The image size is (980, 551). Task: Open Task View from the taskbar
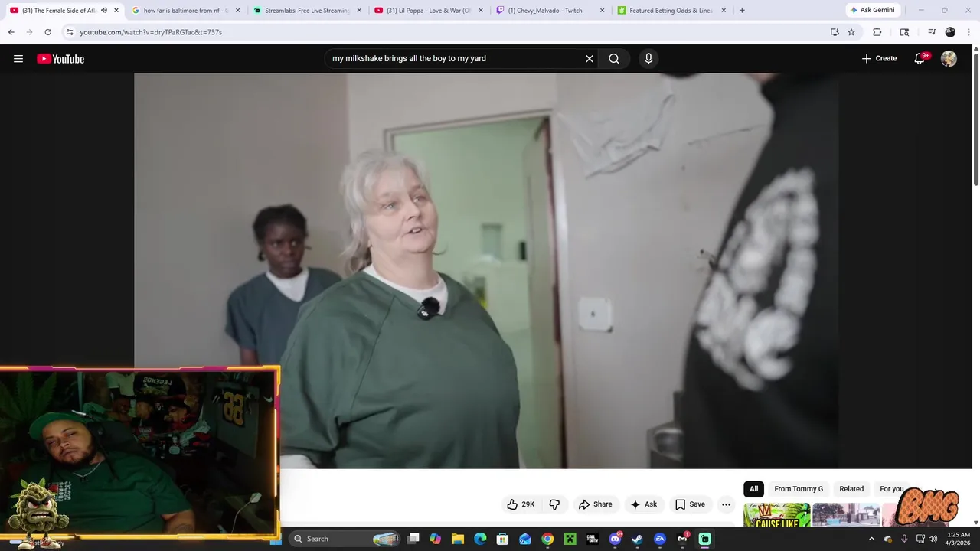[413, 539]
